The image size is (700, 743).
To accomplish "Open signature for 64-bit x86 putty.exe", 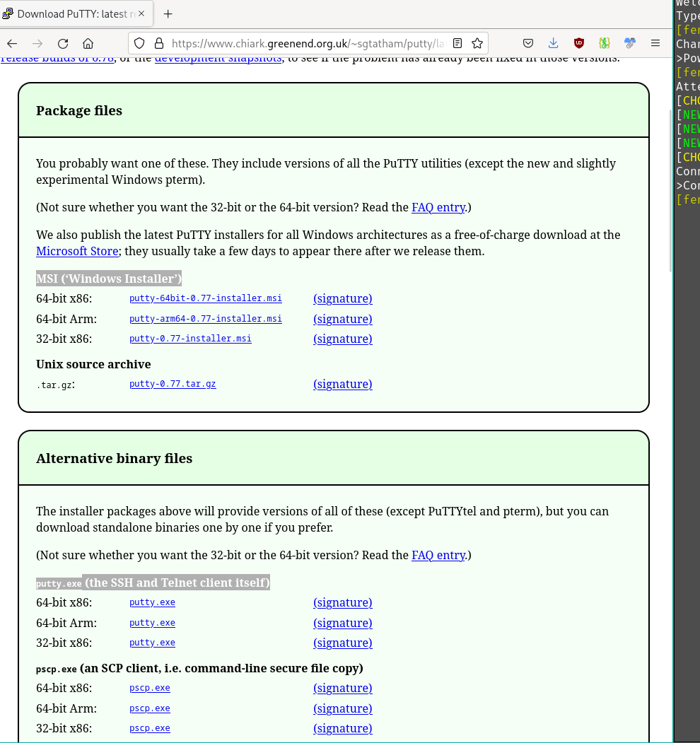I will pyautogui.click(x=343, y=603).
